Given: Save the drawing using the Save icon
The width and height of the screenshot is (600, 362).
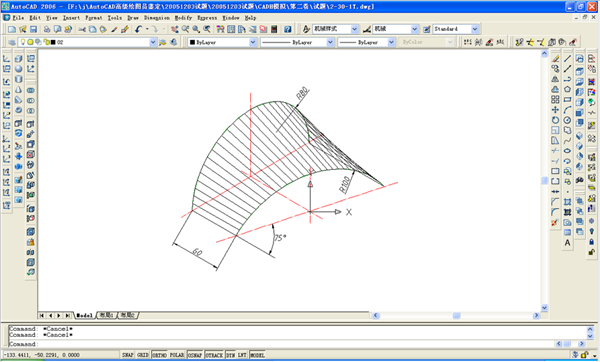Looking at the screenshot, I should click(33, 29).
